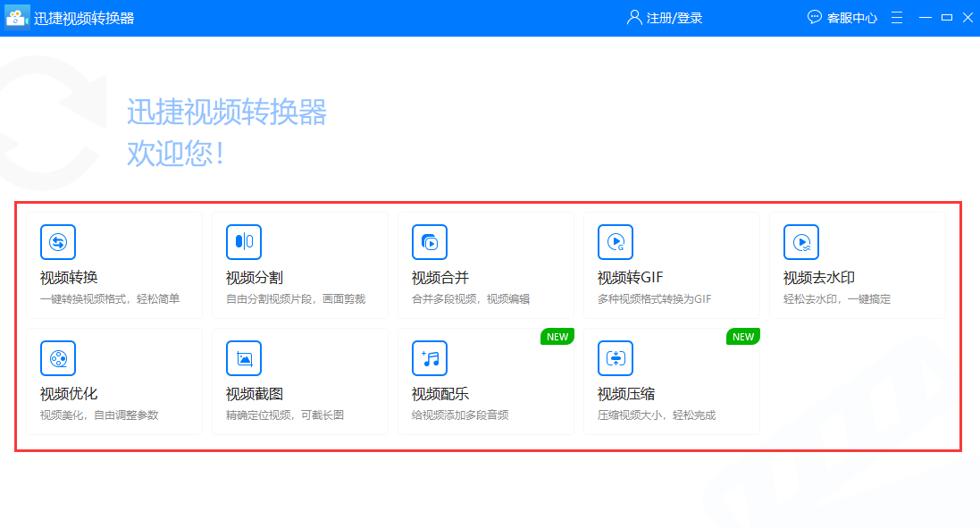Click description 自由分割视频片段,画面剪裁

pos(296,299)
